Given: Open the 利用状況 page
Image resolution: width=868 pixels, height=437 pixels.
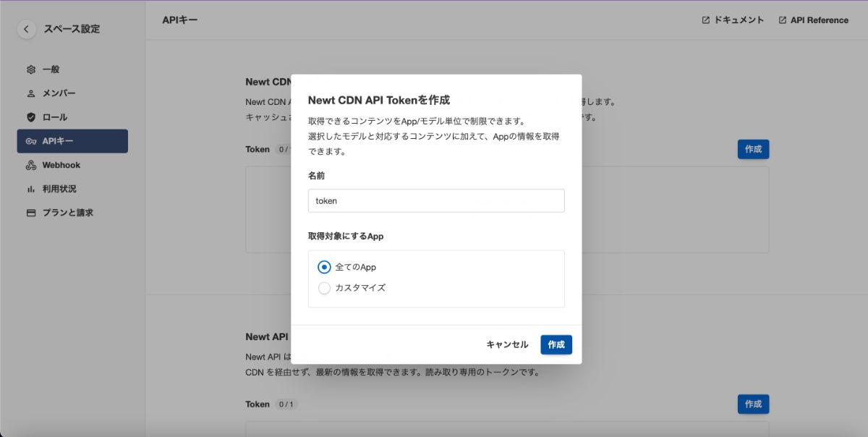Looking at the screenshot, I should (72, 189).
